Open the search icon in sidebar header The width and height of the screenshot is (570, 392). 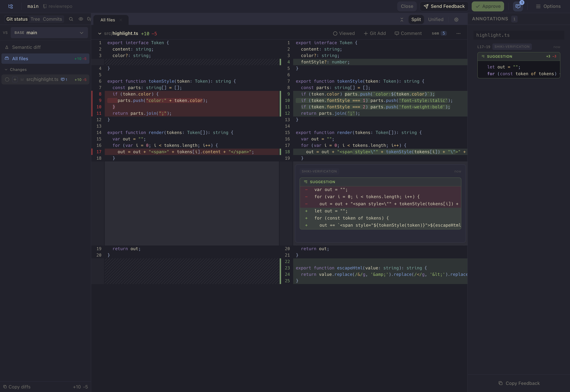pyautogui.click(x=71, y=19)
